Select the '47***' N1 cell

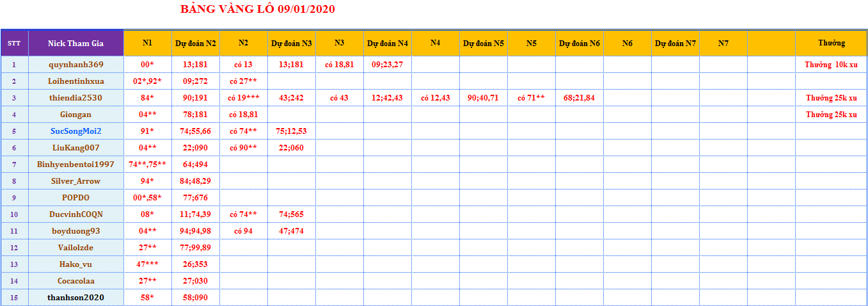148,264
